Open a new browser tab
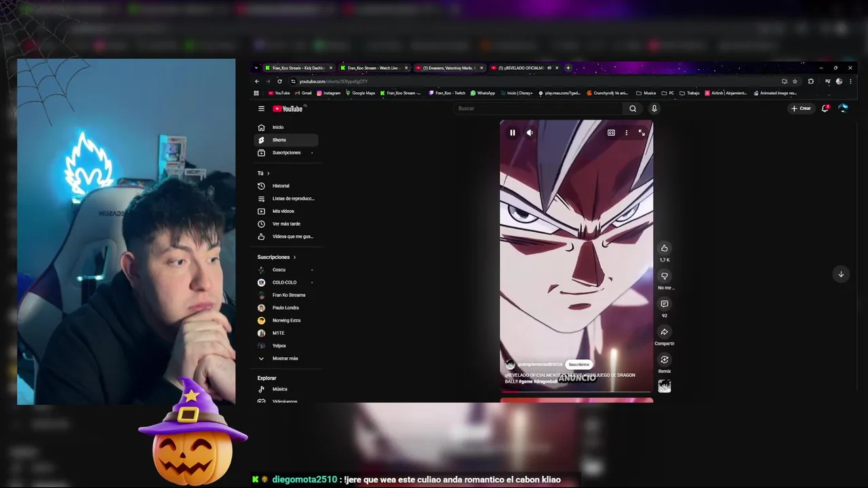 click(568, 68)
